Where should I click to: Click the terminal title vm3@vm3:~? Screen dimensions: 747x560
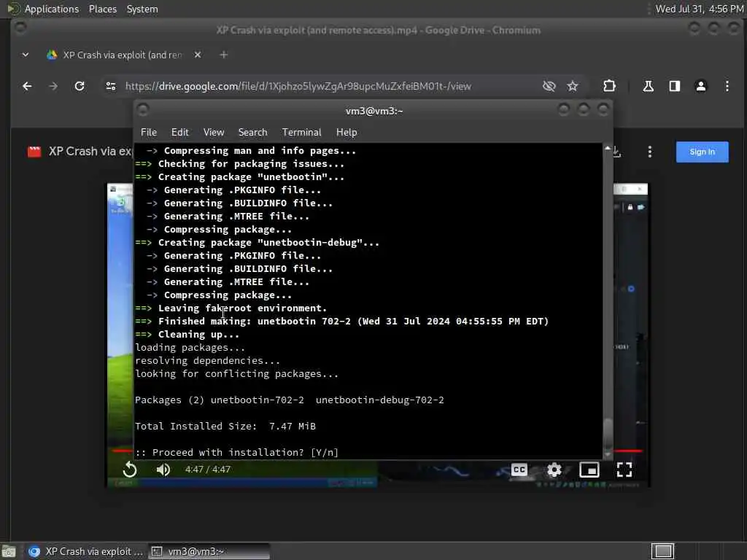[x=374, y=111]
